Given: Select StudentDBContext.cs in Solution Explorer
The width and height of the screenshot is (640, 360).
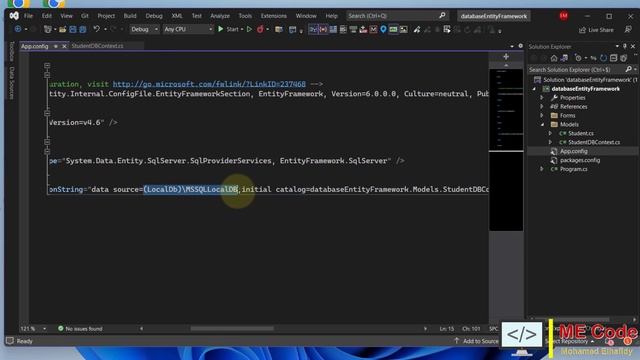Looking at the screenshot, I should point(594,142).
